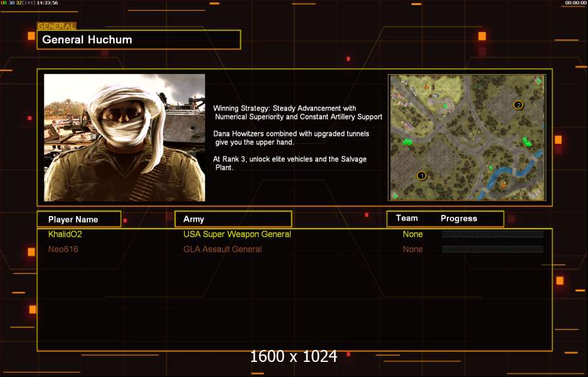Click KhalidO2's loading progress bar
The height and width of the screenshot is (377, 588).
(493, 234)
